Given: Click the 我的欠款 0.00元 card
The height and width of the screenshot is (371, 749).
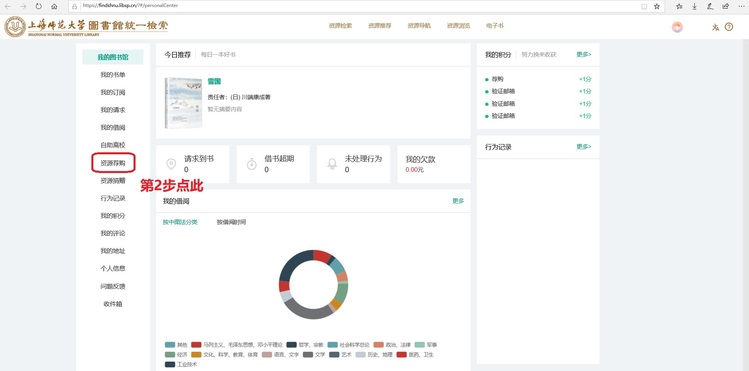Looking at the screenshot, I should [434, 164].
